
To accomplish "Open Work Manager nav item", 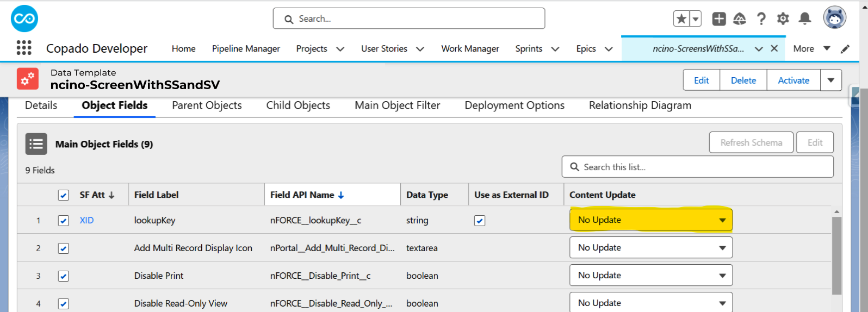I will tap(470, 48).
